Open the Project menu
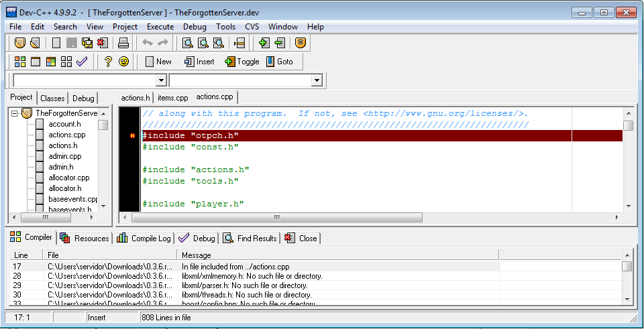The width and height of the screenshot is (644, 329). (125, 27)
